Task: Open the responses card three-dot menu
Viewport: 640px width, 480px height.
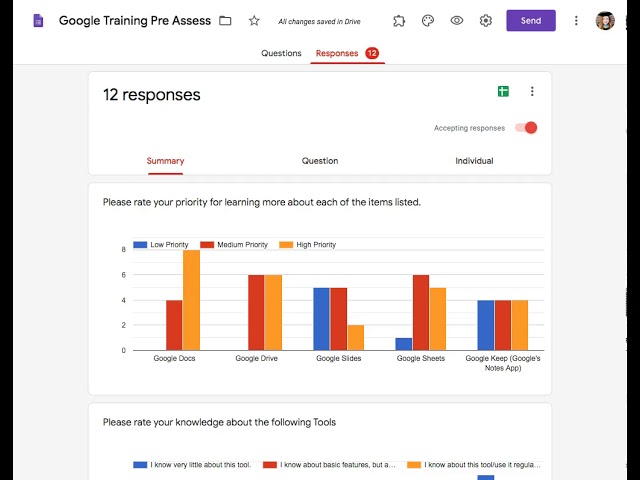Action: coord(532,91)
